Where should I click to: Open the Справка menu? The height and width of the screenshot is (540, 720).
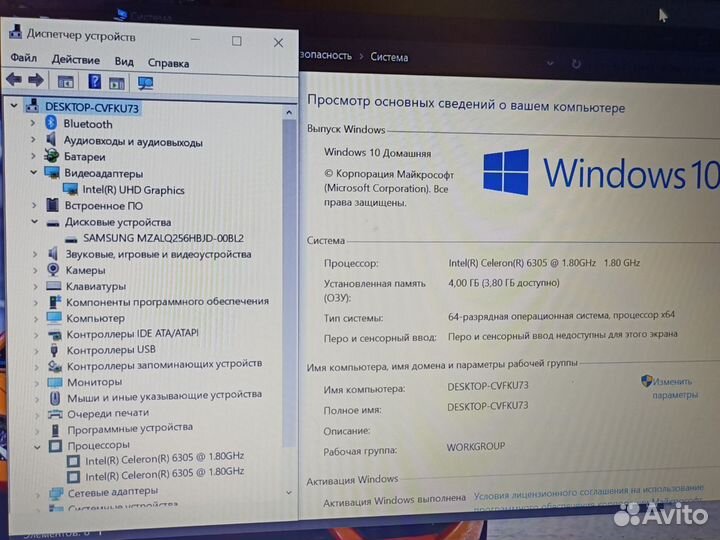(x=169, y=63)
